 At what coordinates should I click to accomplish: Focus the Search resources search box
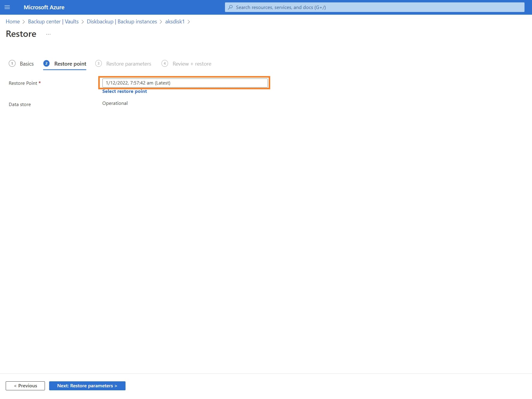(x=374, y=7)
